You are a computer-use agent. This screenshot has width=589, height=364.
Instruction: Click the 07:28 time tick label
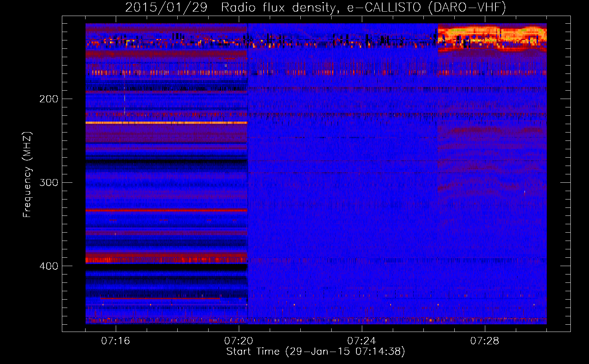[x=485, y=341]
